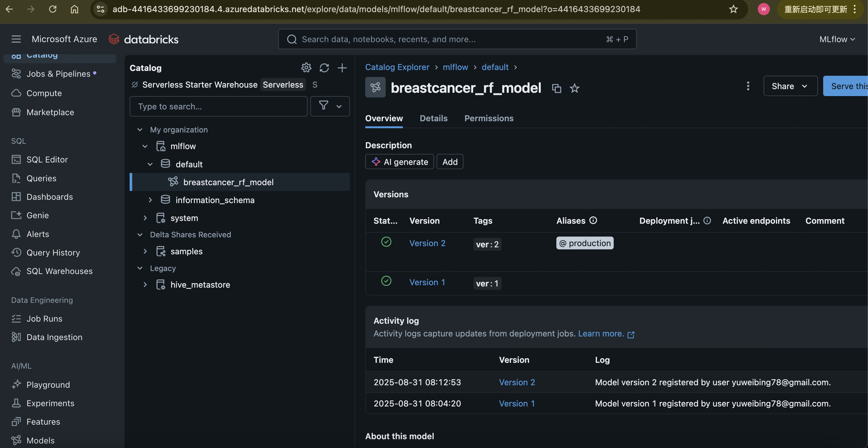Open the Learn more link

point(606,334)
